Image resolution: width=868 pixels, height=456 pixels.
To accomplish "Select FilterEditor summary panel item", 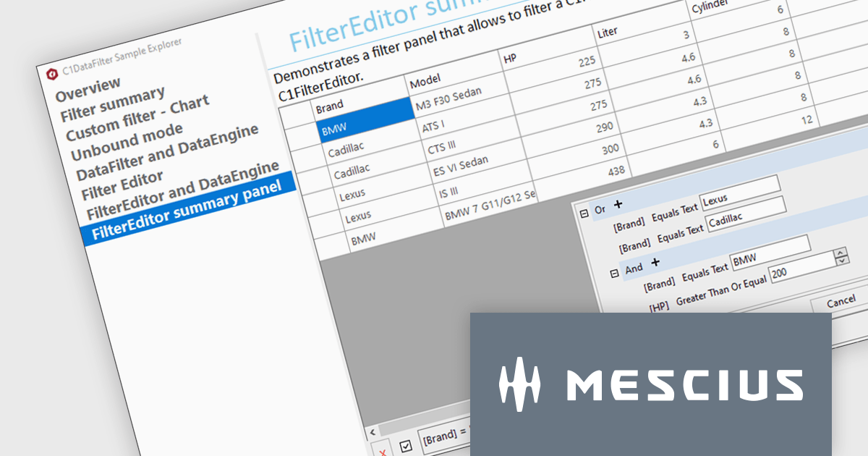I will click(187, 209).
